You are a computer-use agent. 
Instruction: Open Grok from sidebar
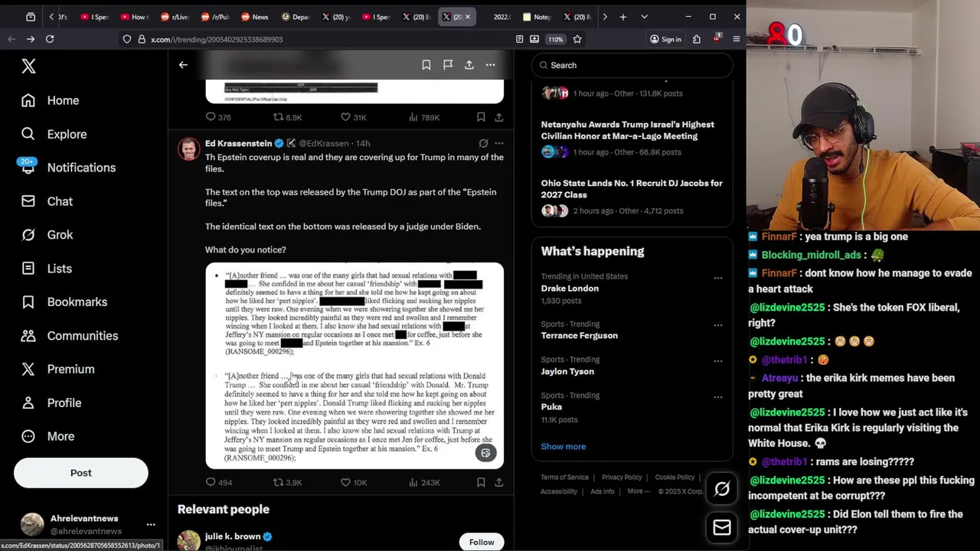(47, 235)
